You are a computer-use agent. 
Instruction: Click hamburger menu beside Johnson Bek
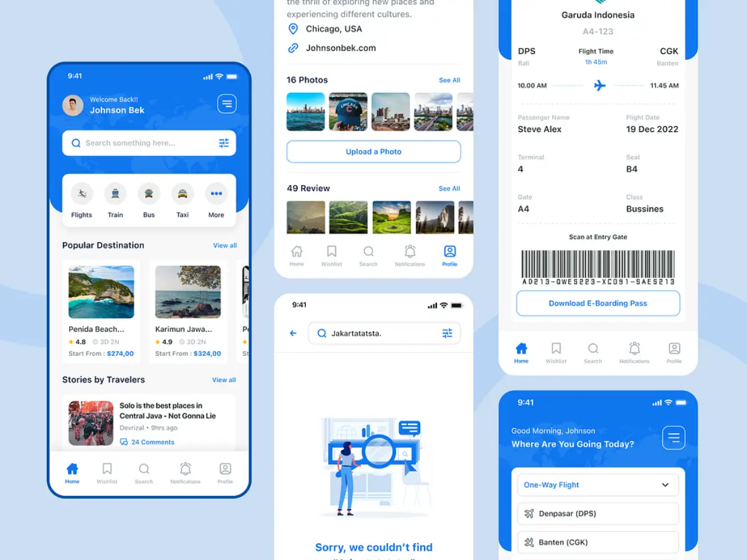pyautogui.click(x=227, y=104)
